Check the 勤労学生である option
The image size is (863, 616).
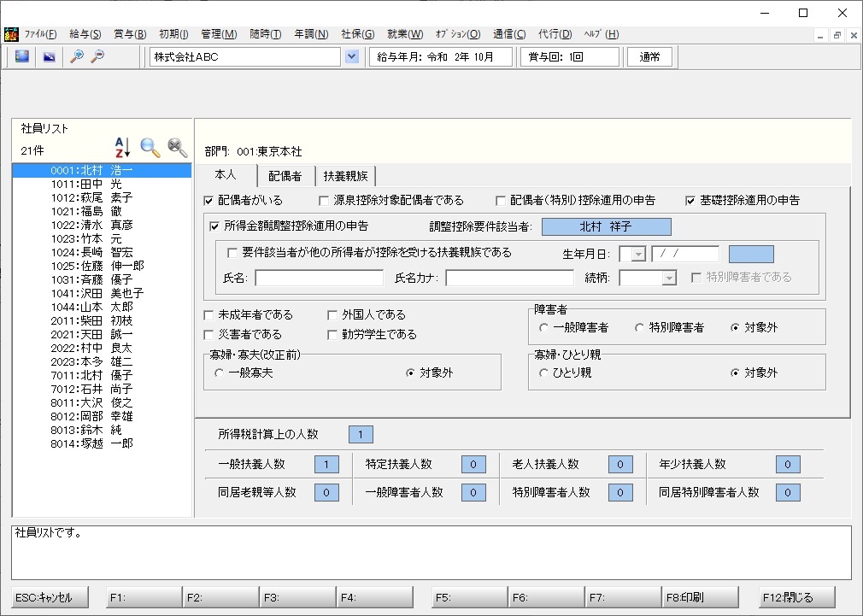point(332,335)
